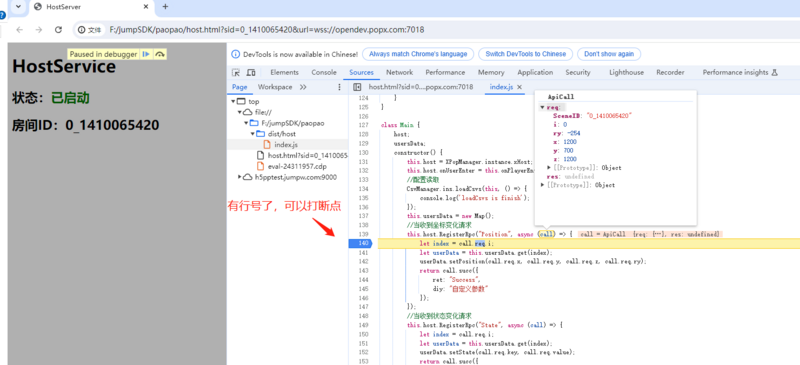Reload the browser page
This screenshot has height=365, width=800.
coord(58,30)
